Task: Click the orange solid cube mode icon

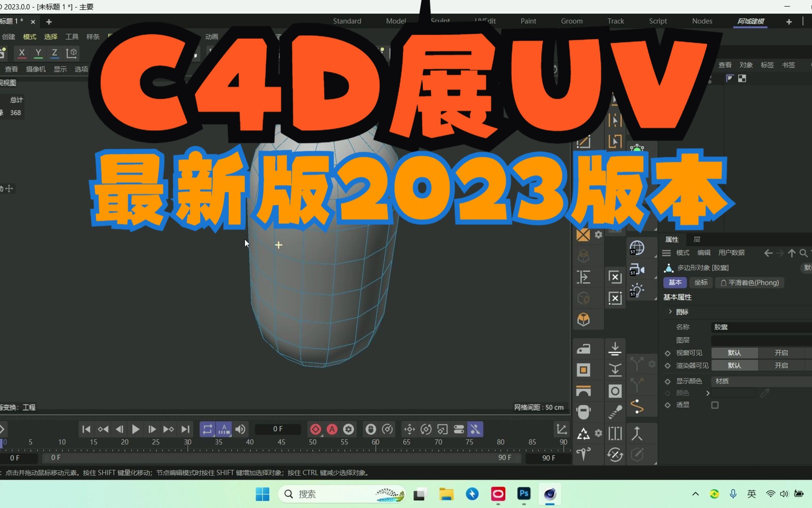Action: tap(584, 319)
